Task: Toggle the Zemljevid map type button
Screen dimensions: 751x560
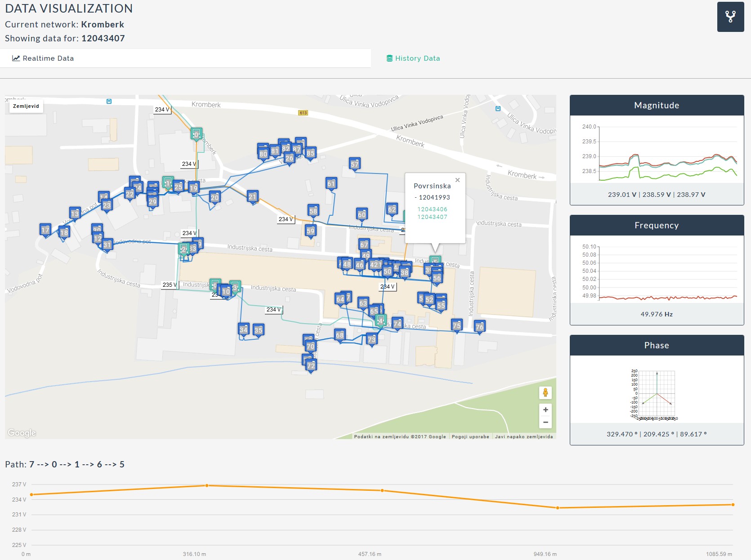Action: [26, 107]
